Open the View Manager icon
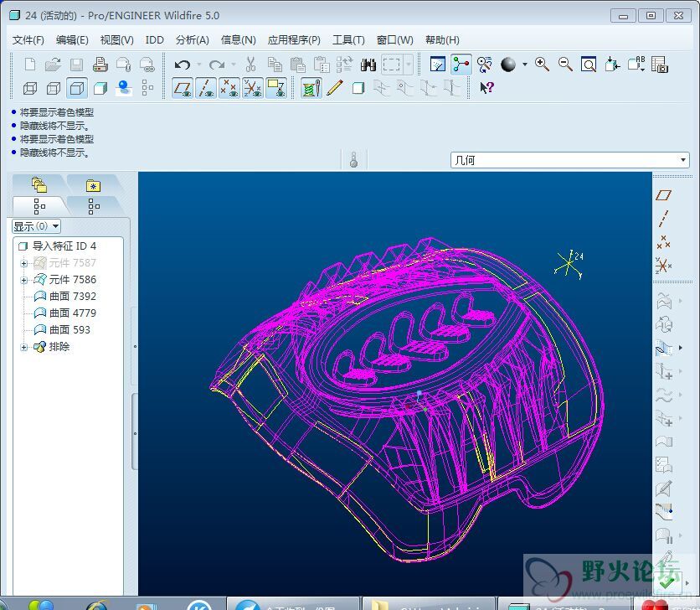The height and width of the screenshot is (610, 700). pyautogui.click(x=659, y=65)
